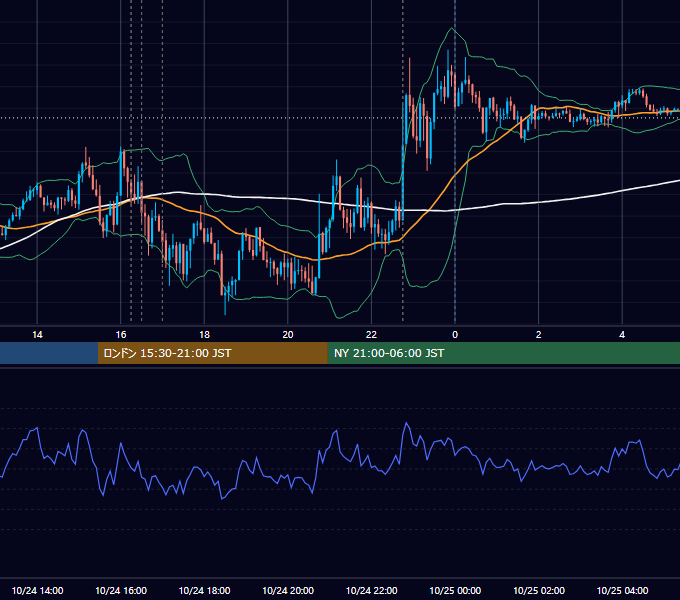Click the 10/24 14:00 date label

[x=37, y=590]
